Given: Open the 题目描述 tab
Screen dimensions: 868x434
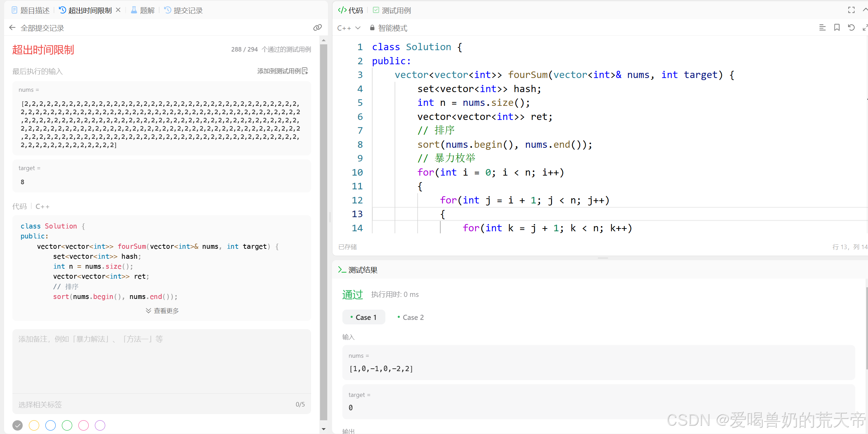Looking at the screenshot, I should (31, 10).
